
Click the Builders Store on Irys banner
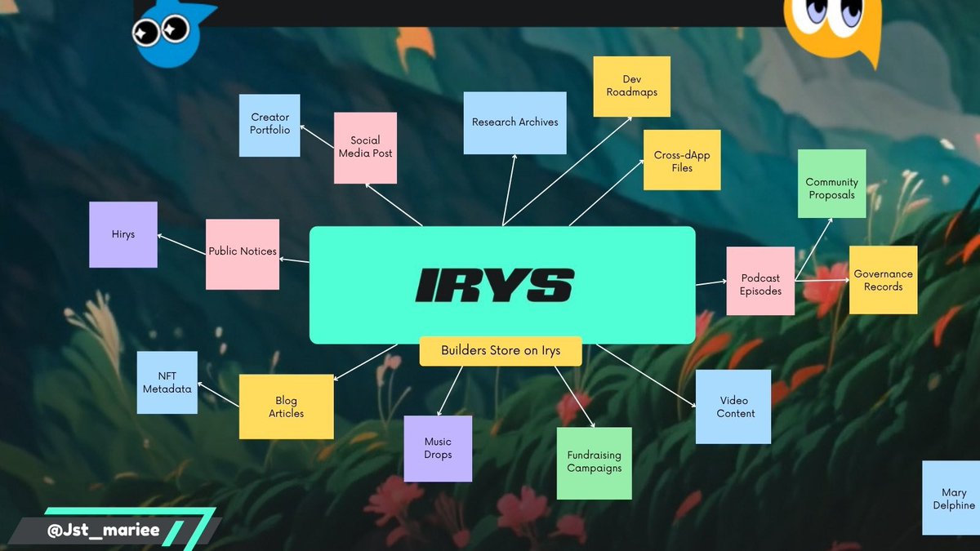coord(500,350)
